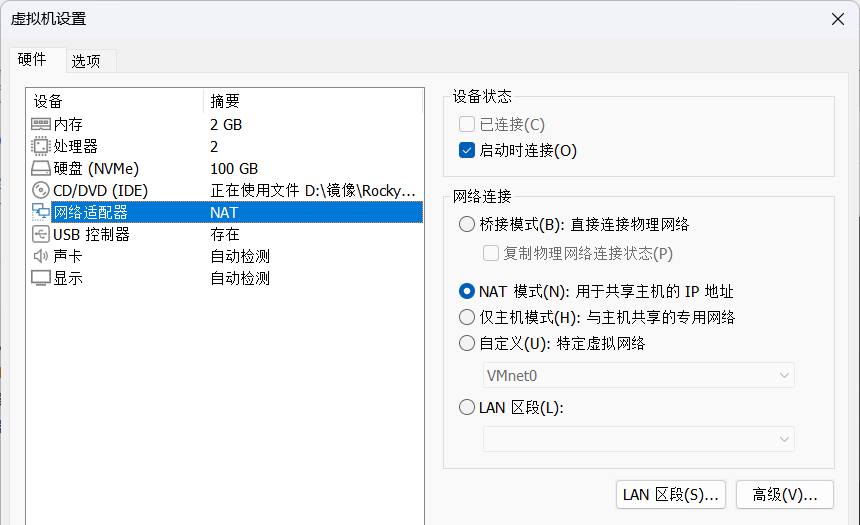860x525 pixels.
Task: Open the LAN 区段(S)... button
Action: coord(671,495)
